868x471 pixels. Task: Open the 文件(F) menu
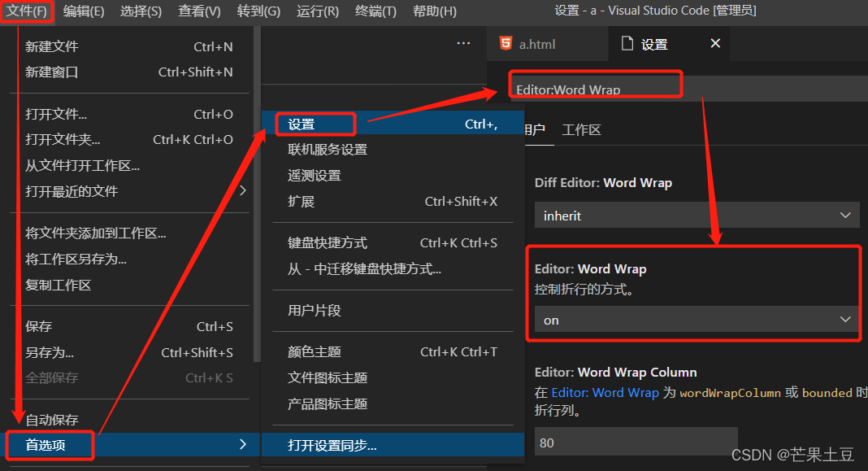click(27, 11)
